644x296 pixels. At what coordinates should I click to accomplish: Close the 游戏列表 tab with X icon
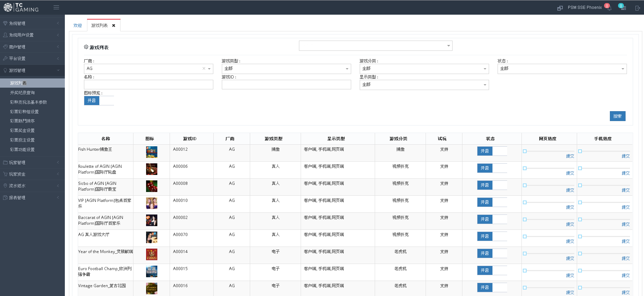(x=114, y=26)
